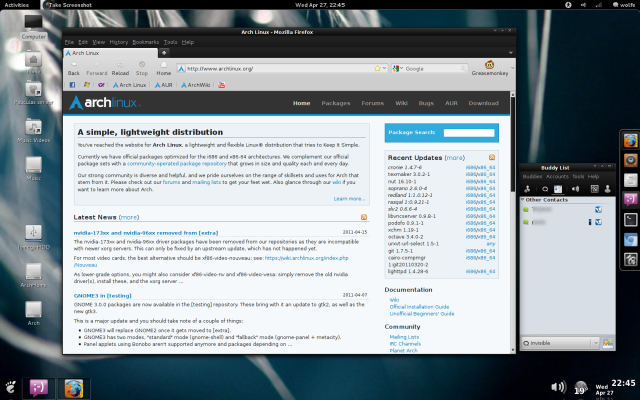Open Pidgin icon in right-side dock

click(x=631, y=200)
